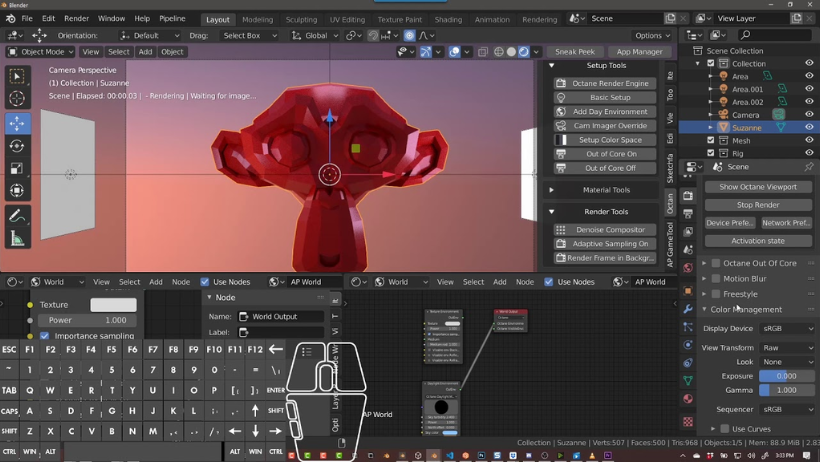Open the View Transform Raw dropdown

click(x=787, y=348)
